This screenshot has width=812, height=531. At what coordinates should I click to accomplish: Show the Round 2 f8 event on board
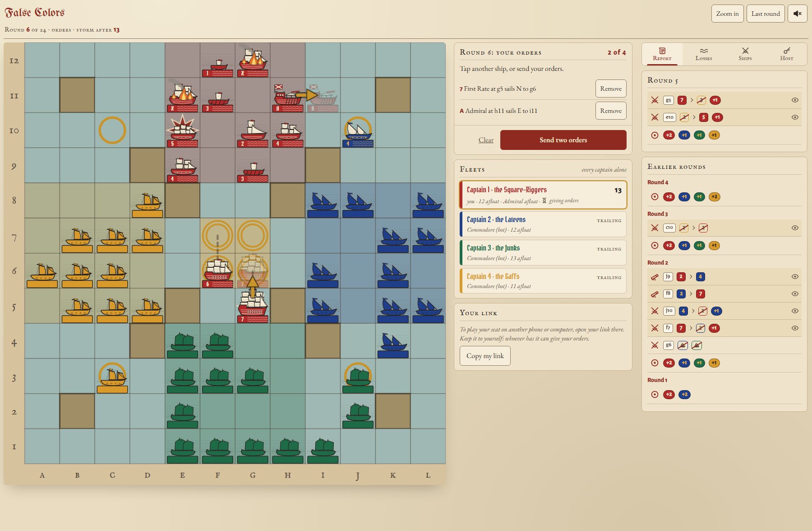coord(795,294)
